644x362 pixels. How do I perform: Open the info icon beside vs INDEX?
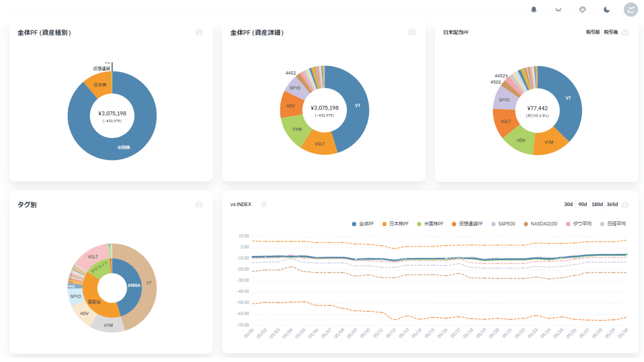[264, 204]
